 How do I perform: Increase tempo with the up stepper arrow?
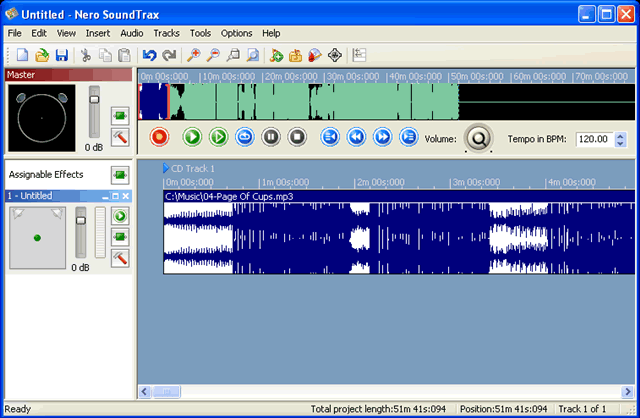(x=620, y=136)
